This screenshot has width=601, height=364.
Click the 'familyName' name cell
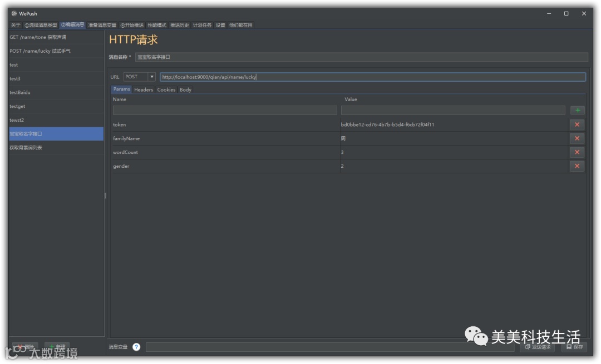coord(226,138)
